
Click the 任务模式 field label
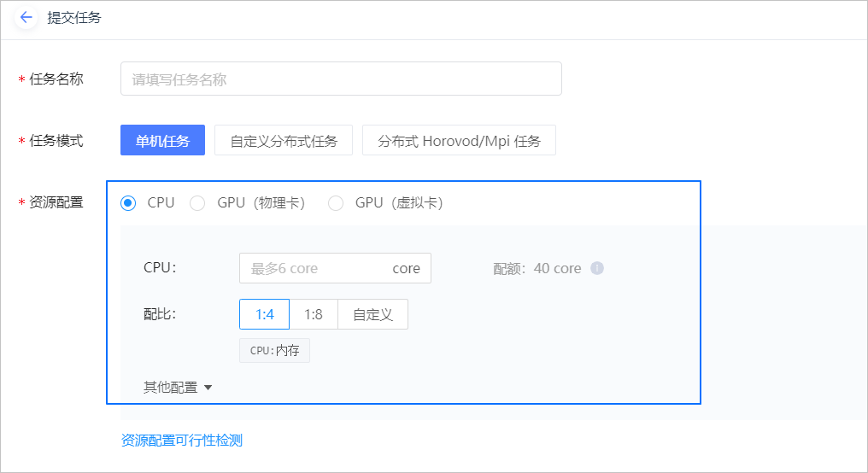56,141
